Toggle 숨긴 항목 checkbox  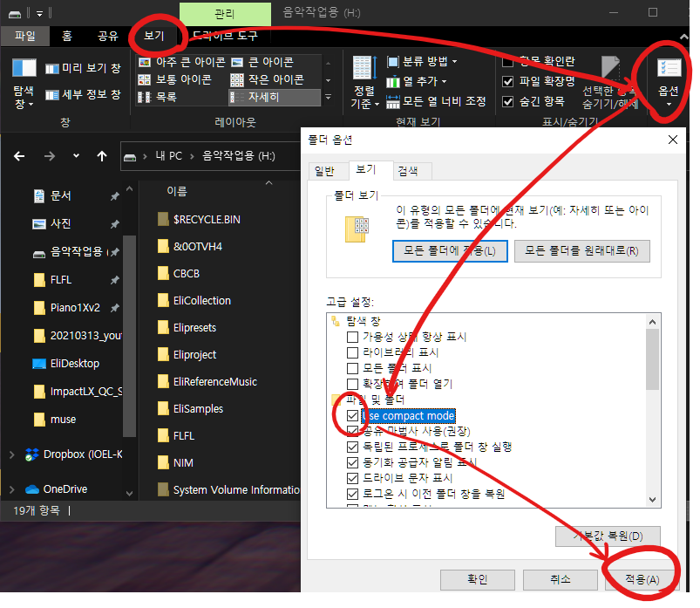coord(507,101)
